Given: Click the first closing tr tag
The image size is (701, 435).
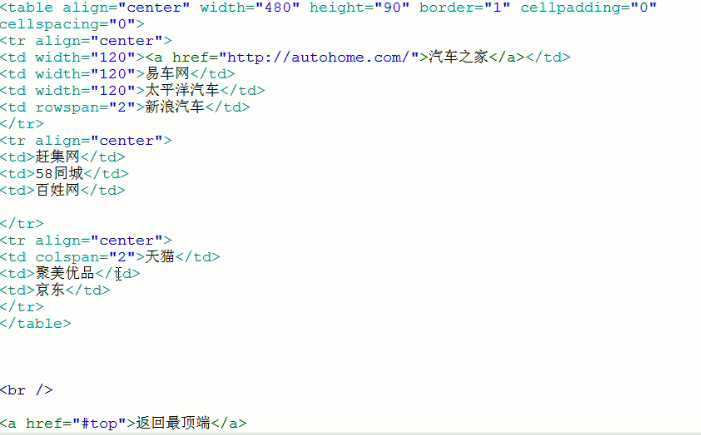Looking at the screenshot, I should point(22,124).
